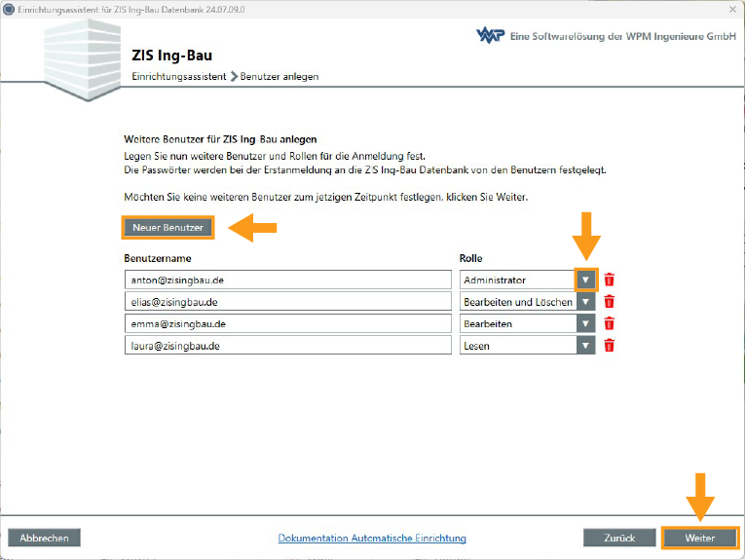Delete user anton@zisingbau.de with trash icon
Image resolution: width=745 pixels, height=560 pixels.
[x=609, y=280]
